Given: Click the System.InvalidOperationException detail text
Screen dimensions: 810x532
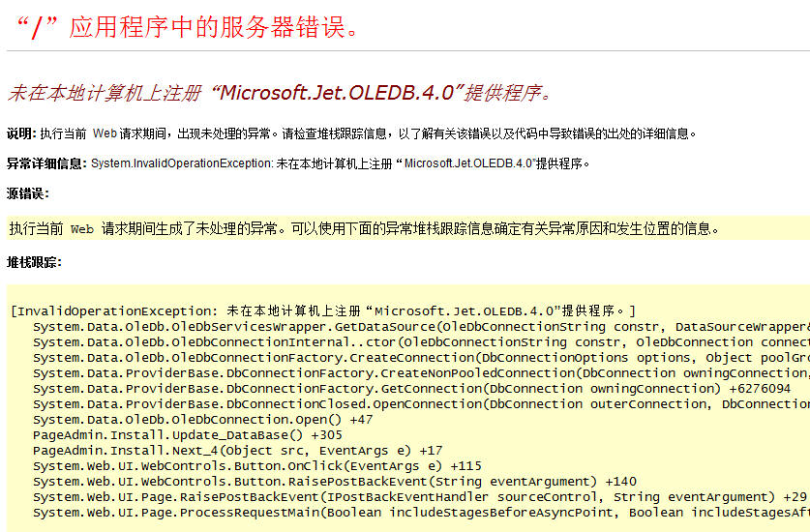Looking at the screenshot, I should click(341, 163).
